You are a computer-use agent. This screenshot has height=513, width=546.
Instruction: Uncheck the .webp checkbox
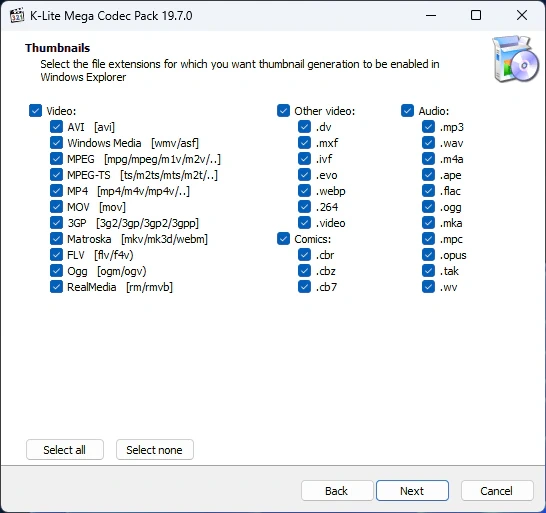coord(304,191)
